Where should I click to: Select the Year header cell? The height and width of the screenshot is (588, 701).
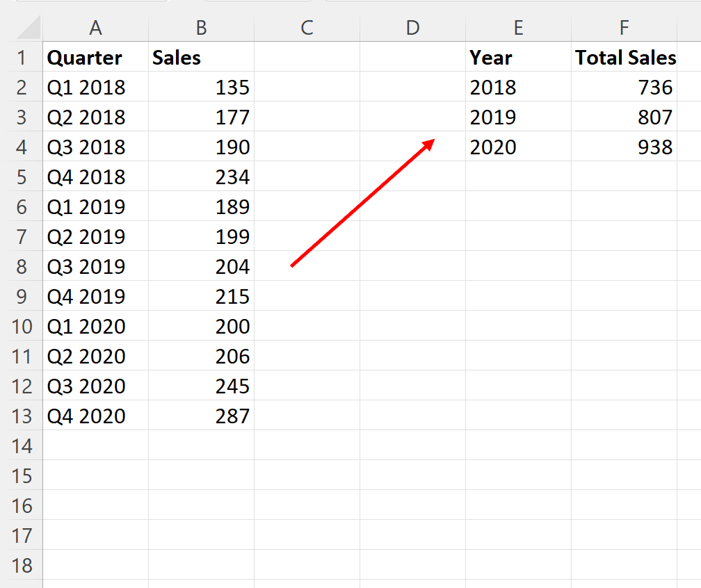pos(518,58)
